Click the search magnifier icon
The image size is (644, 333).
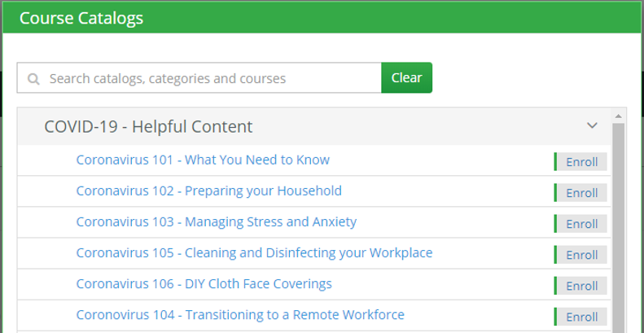pos(33,78)
